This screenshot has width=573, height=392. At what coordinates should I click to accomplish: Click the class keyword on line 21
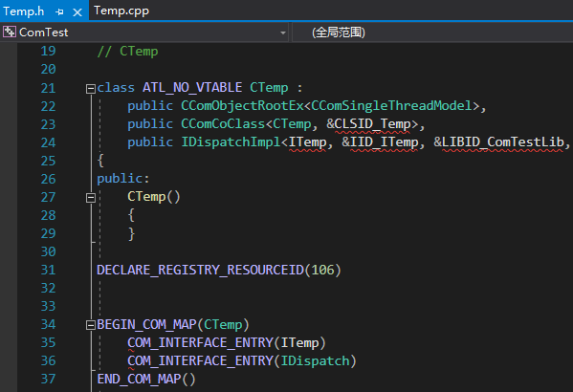[116, 88]
